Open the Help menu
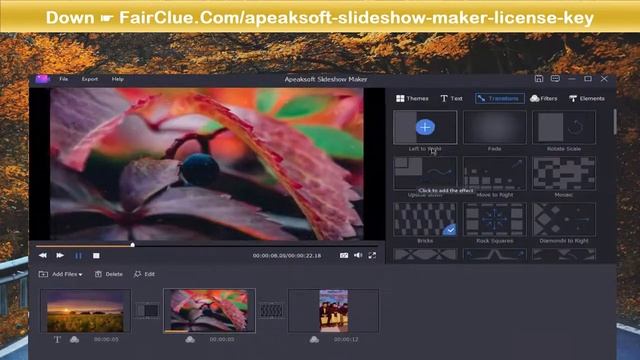Viewport: 640px width, 360px height. [118, 79]
